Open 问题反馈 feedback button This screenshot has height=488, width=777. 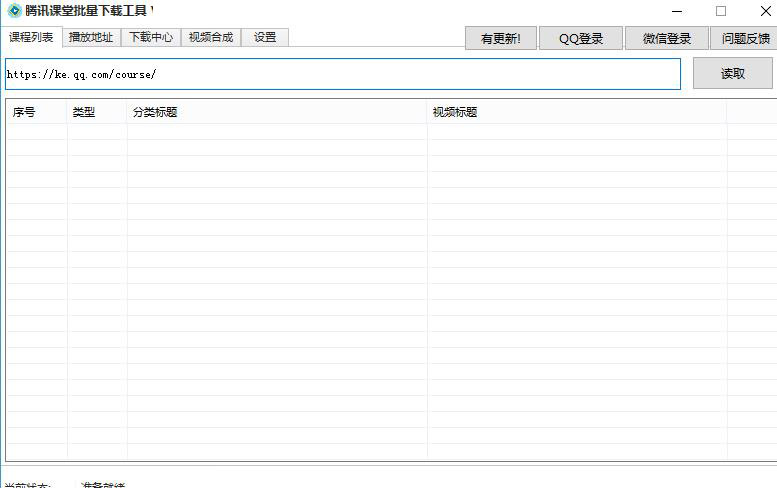click(x=744, y=38)
